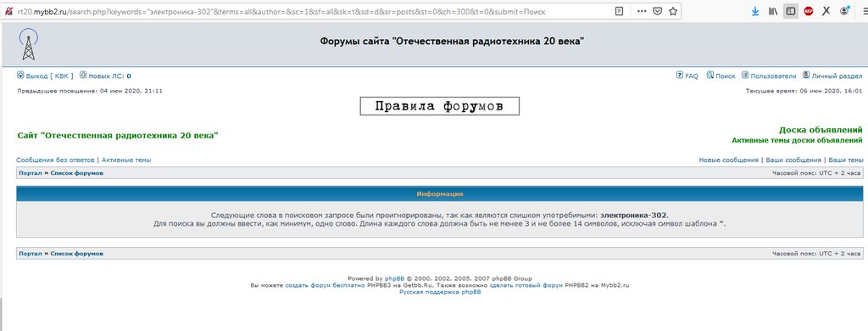The height and width of the screenshot is (331, 868).
Task: Toggle the sidebar view
Action: click(x=791, y=10)
